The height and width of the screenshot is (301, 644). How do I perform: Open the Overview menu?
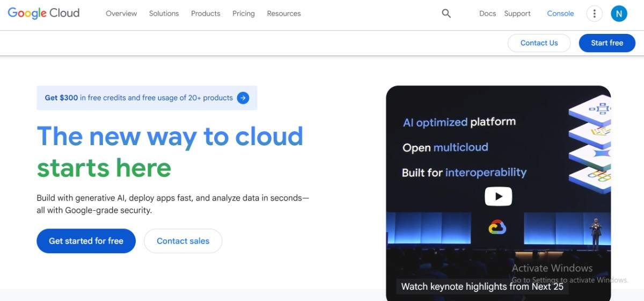[121, 13]
